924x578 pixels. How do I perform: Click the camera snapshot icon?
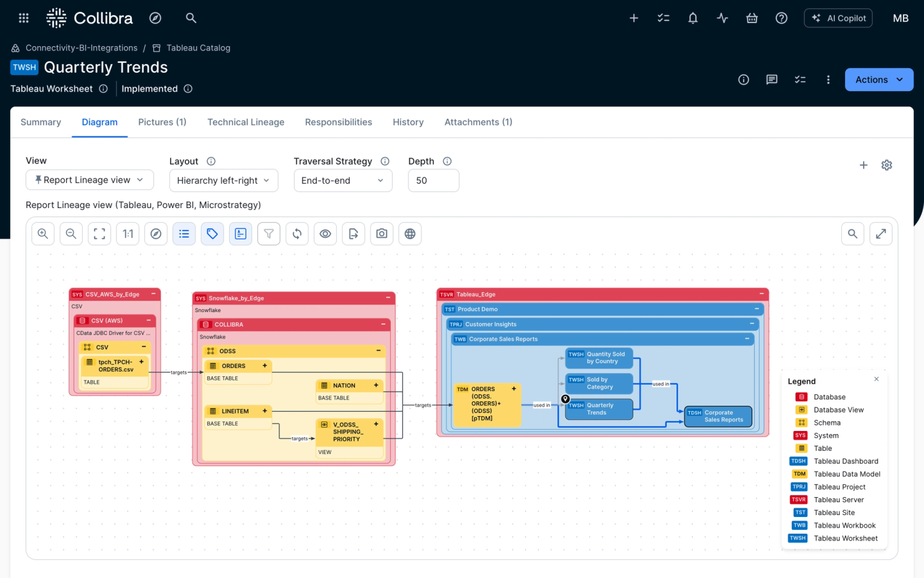382,234
